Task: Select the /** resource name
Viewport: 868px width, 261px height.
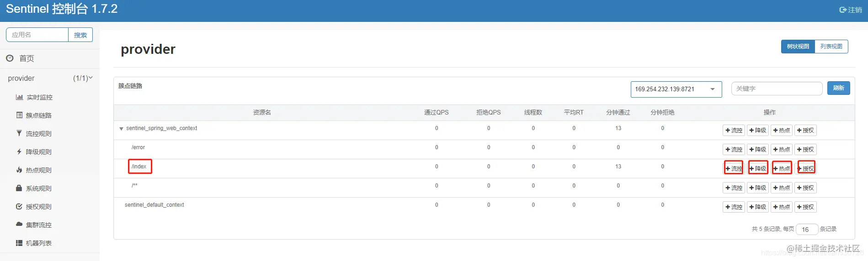Action: [x=134, y=186]
